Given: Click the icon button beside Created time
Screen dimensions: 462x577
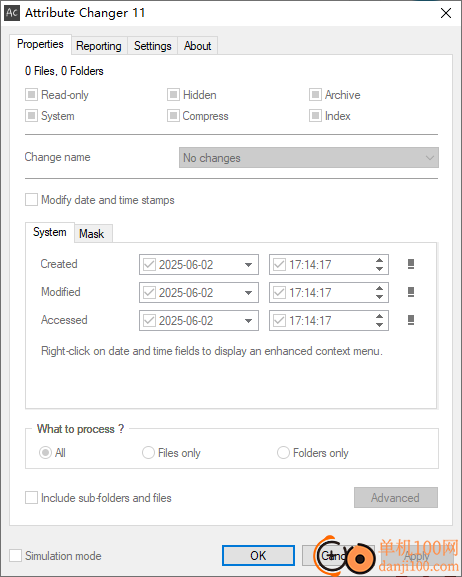Looking at the screenshot, I should tap(411, 264).
